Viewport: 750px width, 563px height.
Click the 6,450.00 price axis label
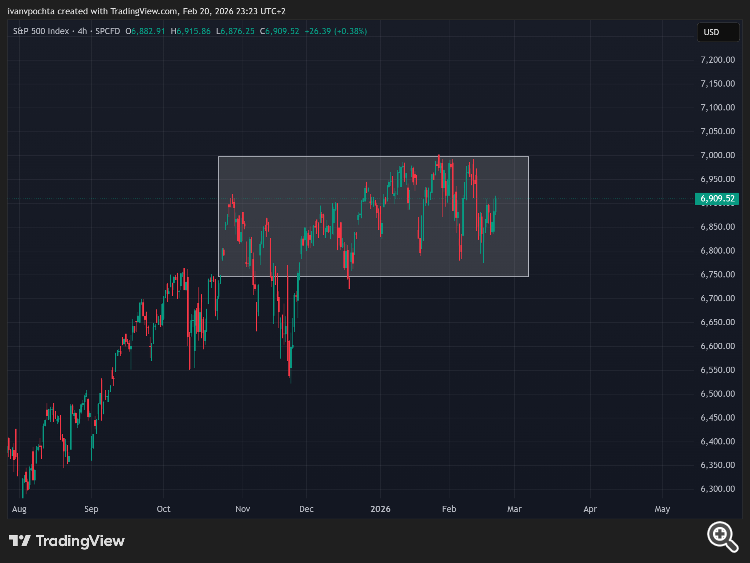pos(717,418)
